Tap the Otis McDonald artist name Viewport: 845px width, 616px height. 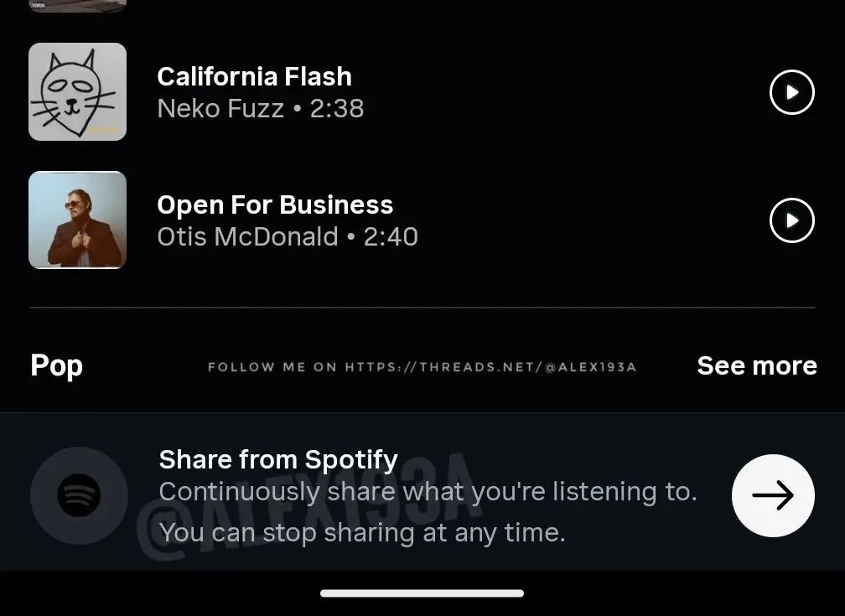tap(247, 236)
